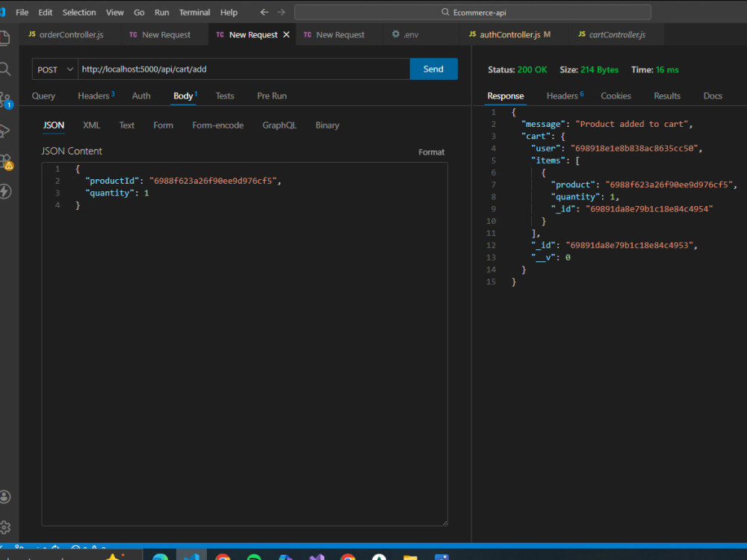Click the "16 ms" time value
This screenshot has height=560, width=747.
click(x=667, y=70)
